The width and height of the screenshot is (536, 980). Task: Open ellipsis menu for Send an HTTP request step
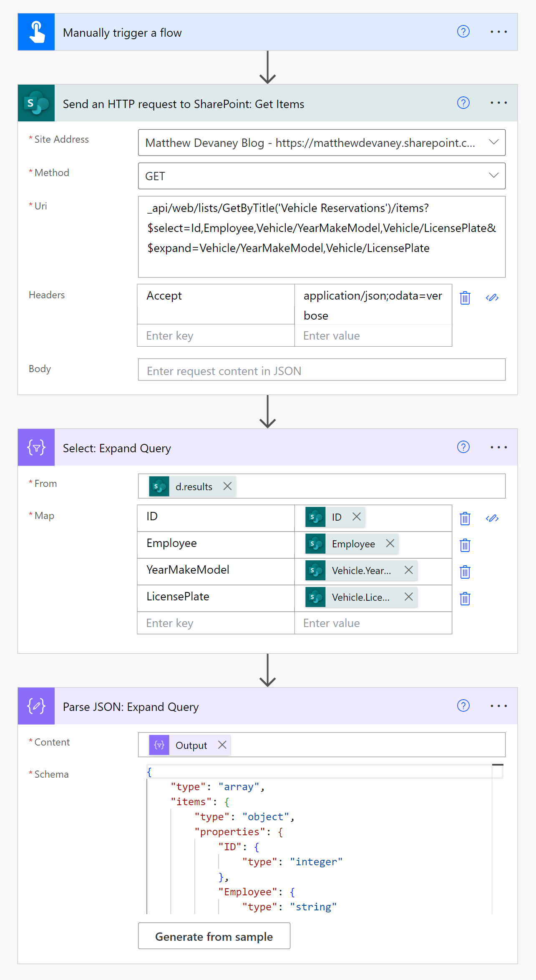pyautogui.click(x=498, y=103)
